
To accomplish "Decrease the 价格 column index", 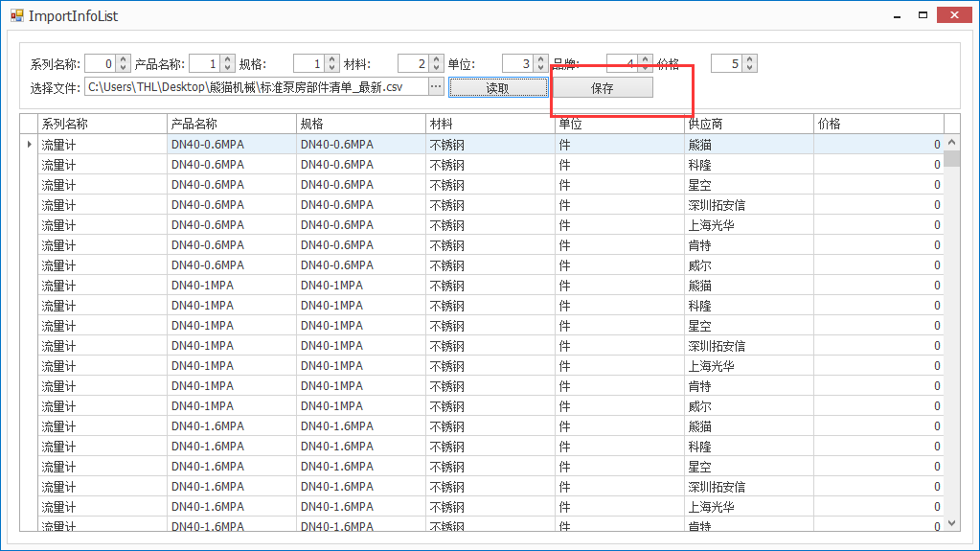I will [x=749, y=68].
